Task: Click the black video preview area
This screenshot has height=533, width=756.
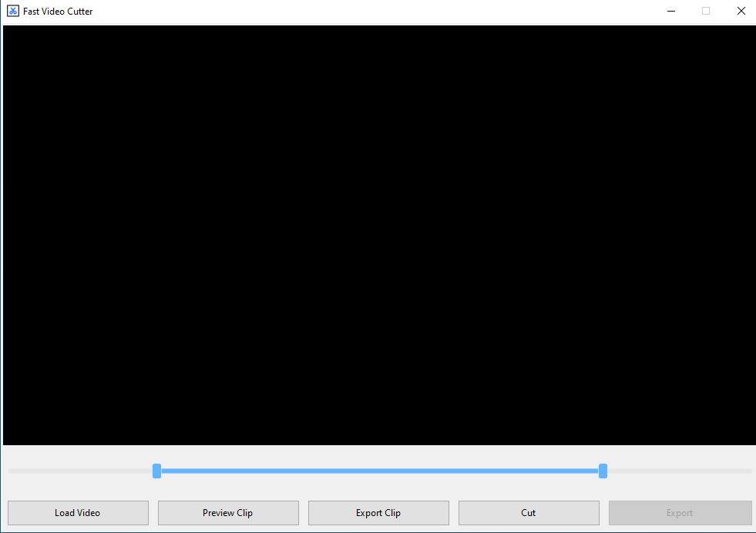Action: (x=379, y=235)
